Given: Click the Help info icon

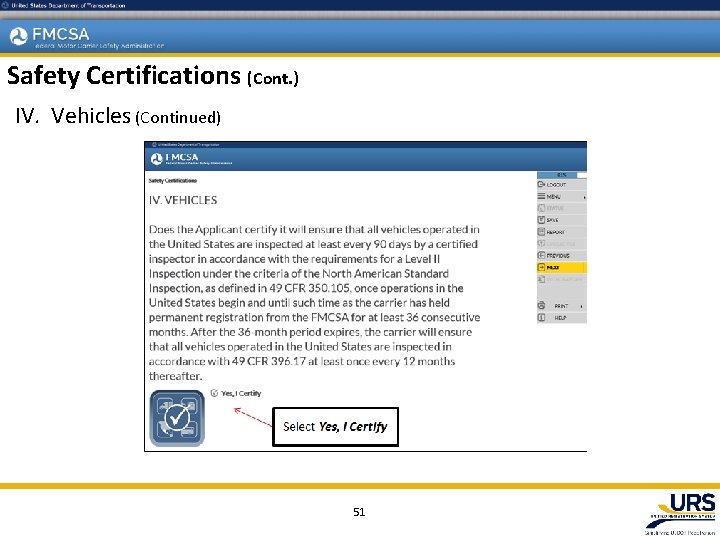Looking at the screenshot, I should coord(541,317).
